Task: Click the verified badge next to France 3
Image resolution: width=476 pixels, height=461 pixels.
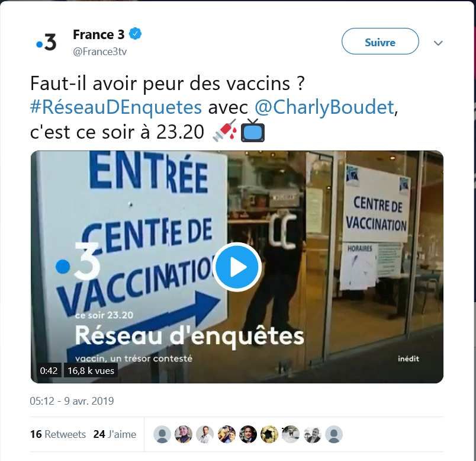Action: (136, 34)
